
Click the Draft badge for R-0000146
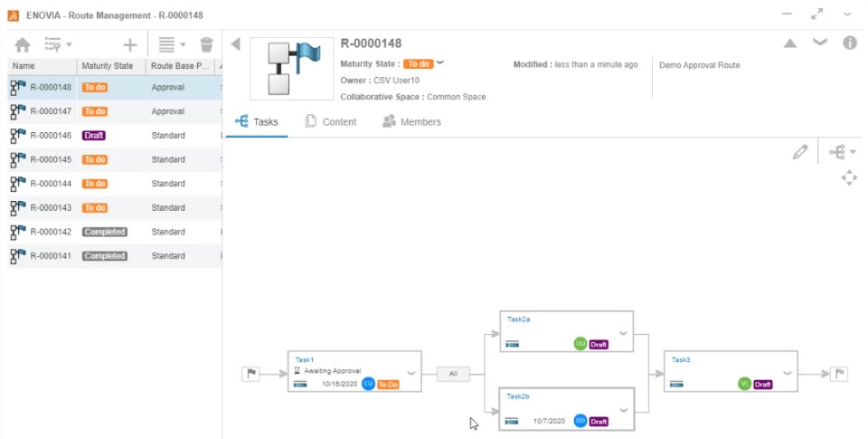pos(93,135)
